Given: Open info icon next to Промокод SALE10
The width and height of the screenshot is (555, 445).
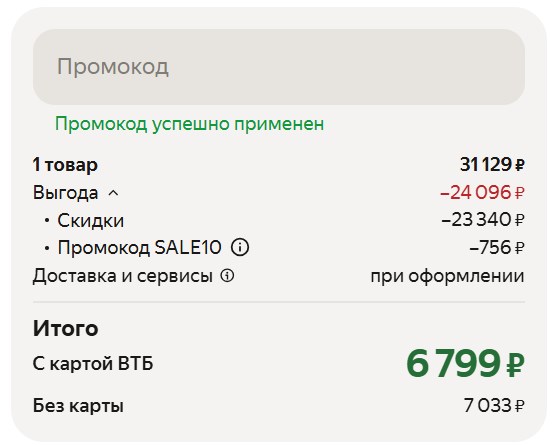Looking at the screenshot, I should coord(240,247).
